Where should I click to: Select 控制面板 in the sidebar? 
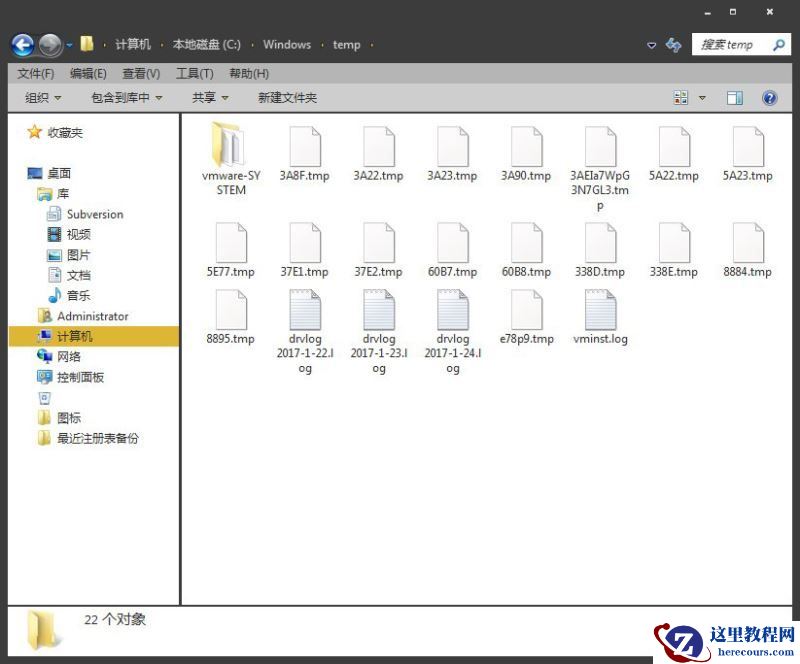pos(78,377)
